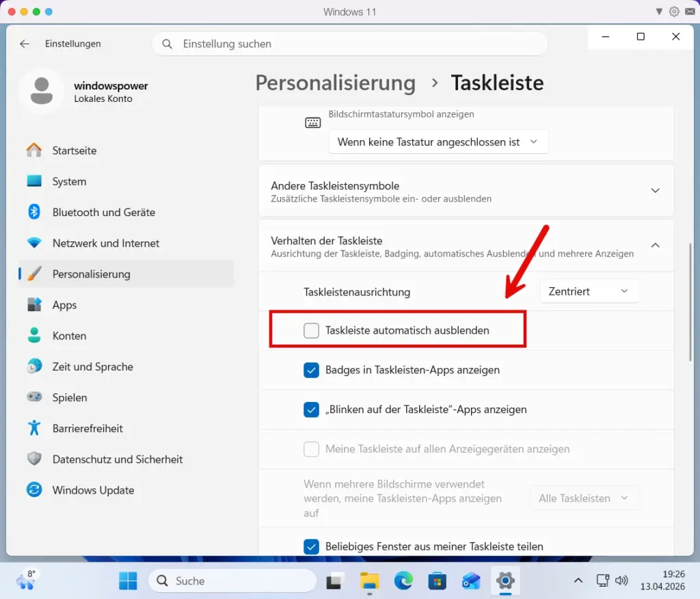Viewport: 700px width, 599px height.
Task: Expand Andere Taskleistensymbole section
Action: click(x=656, y=191)
